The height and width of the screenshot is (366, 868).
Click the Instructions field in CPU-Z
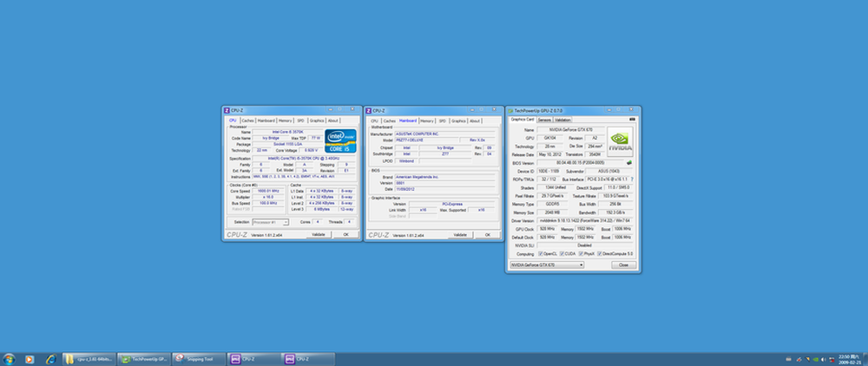pyautogui.click(x=304, y=176)
